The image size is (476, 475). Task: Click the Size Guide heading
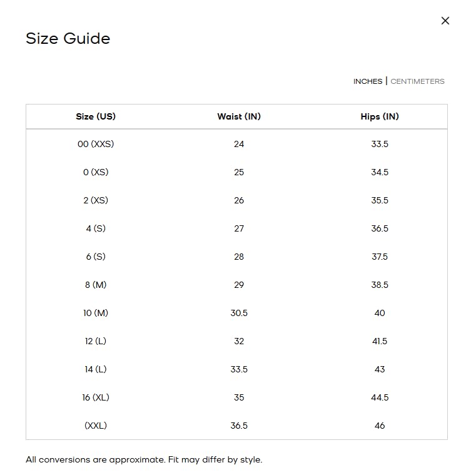pyautogui.click(x=68, y=39)
